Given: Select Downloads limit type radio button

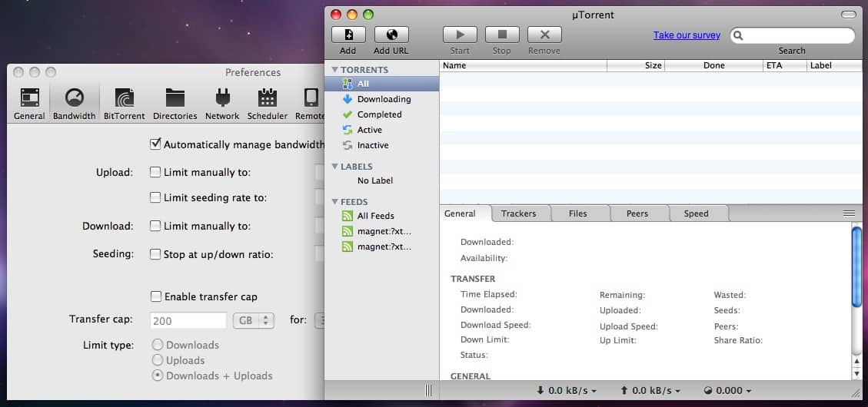Looking at the screenshot, I should click(x=158, y=345).
